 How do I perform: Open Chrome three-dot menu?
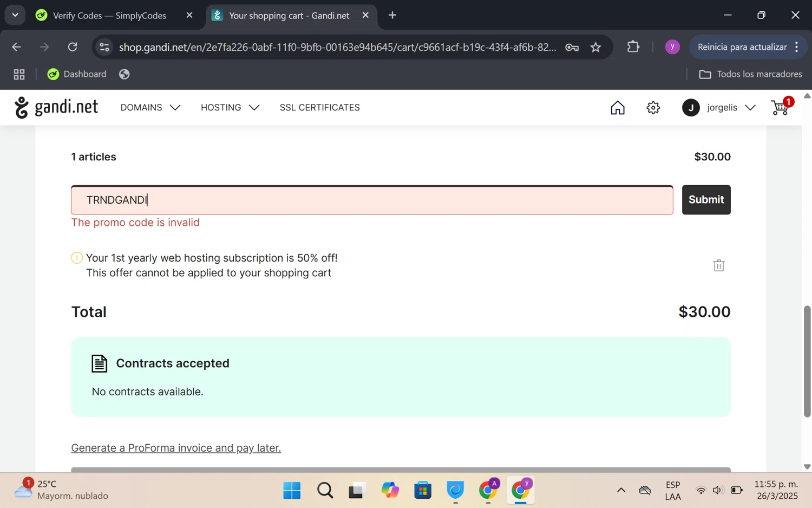[797, 47]
